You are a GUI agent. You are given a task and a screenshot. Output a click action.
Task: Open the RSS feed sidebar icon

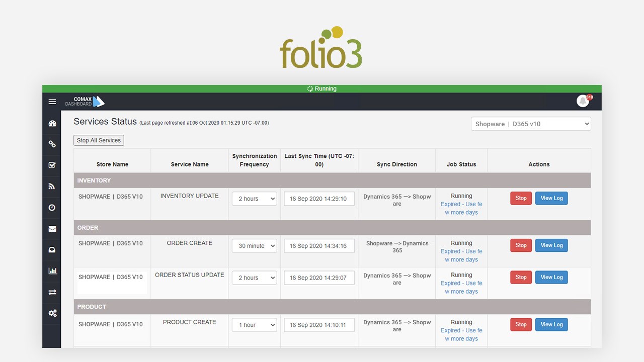click(52, 187)
